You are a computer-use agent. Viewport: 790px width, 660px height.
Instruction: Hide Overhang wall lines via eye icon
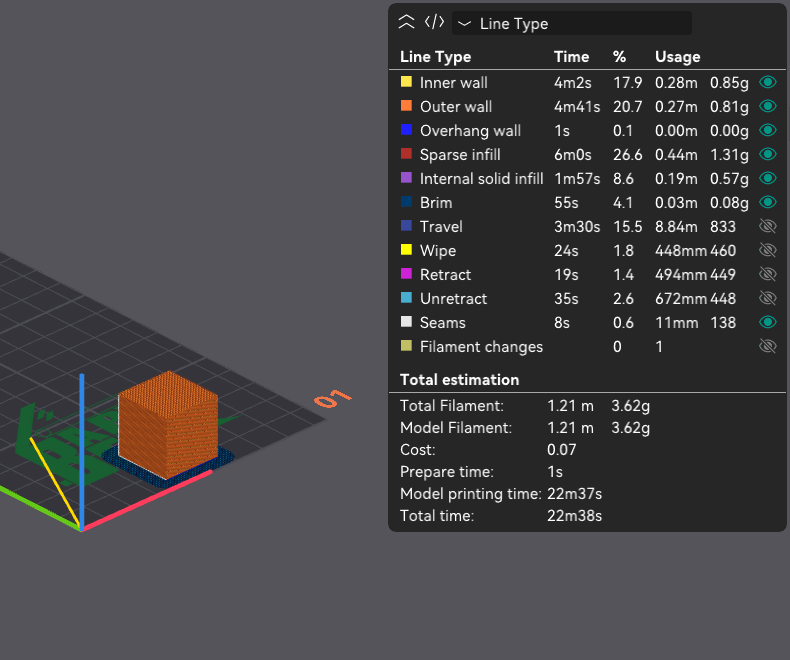[768, 130]
